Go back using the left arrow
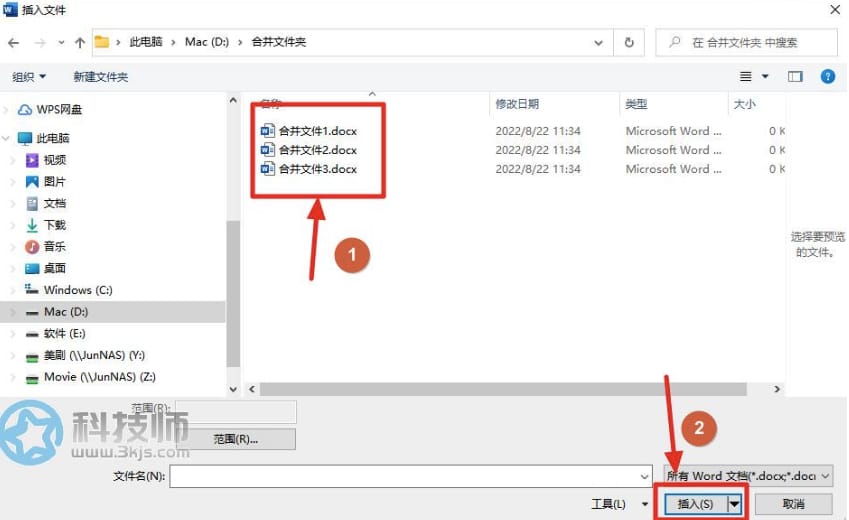This screenshot has height=520, width=849. [14, 42]
